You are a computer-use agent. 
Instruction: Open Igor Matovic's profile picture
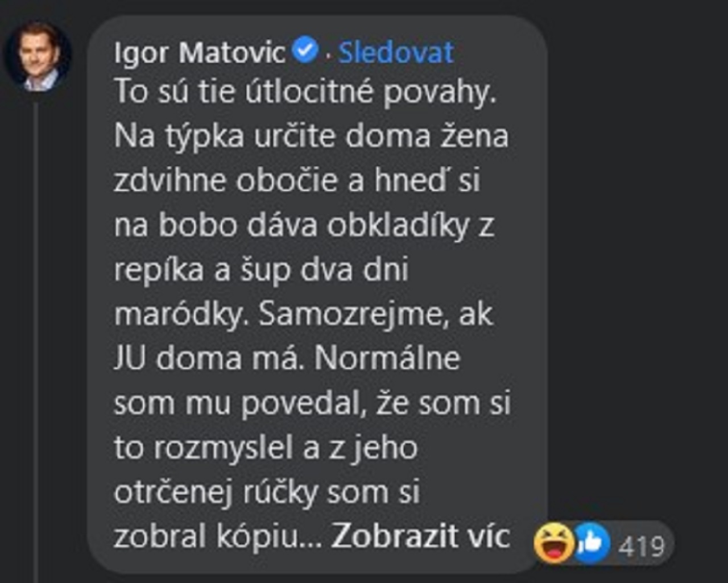38,56
